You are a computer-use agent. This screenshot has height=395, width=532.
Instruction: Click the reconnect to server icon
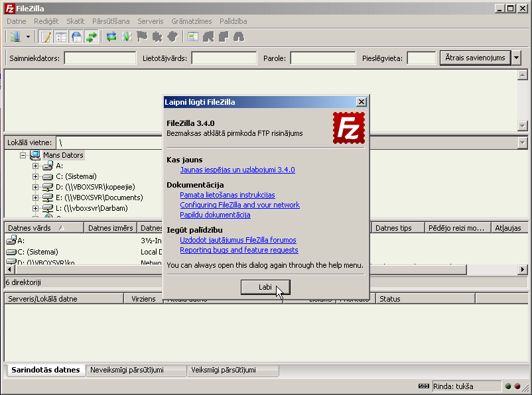172,36
